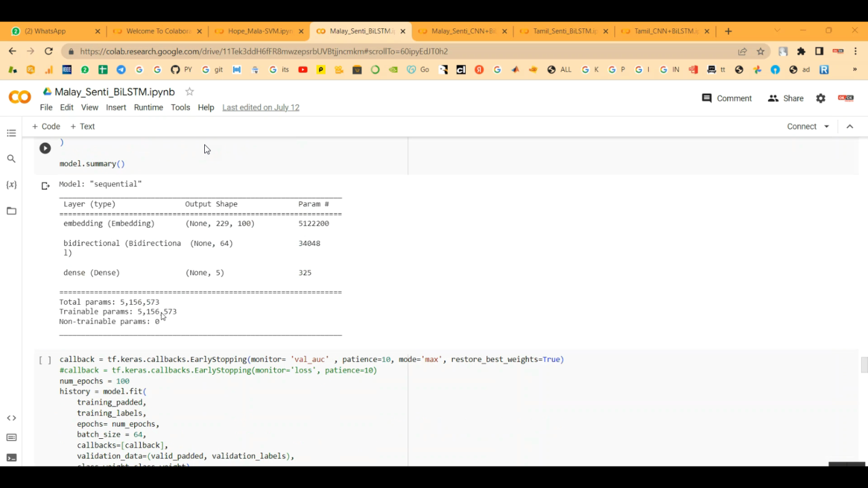This screenshot has width=868, height=488.
Task: Open the Telegram bookmark
Action: 121,69
